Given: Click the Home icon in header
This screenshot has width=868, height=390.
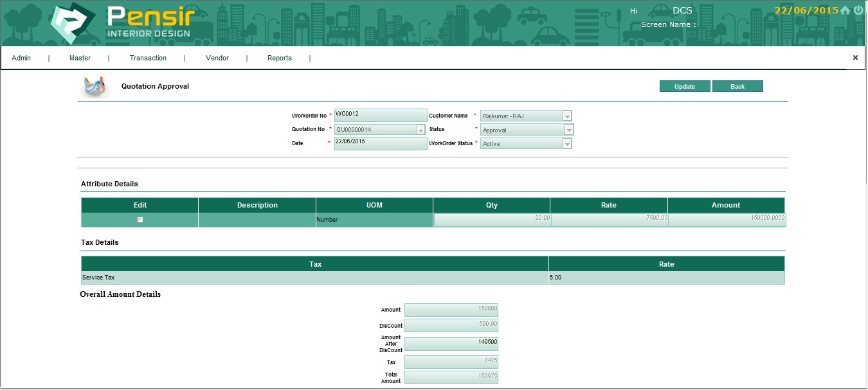Looking at the screenshot, I should pos(845,11).
